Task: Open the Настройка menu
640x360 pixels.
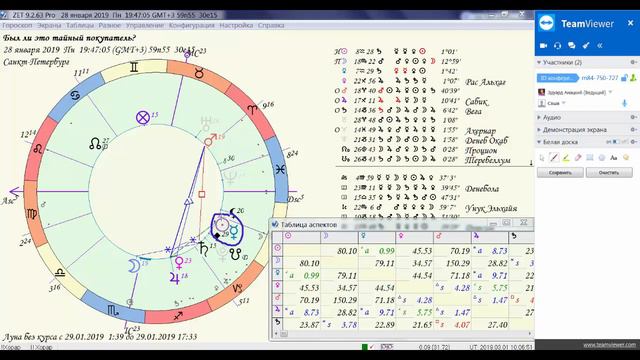Action: point(236,25)
